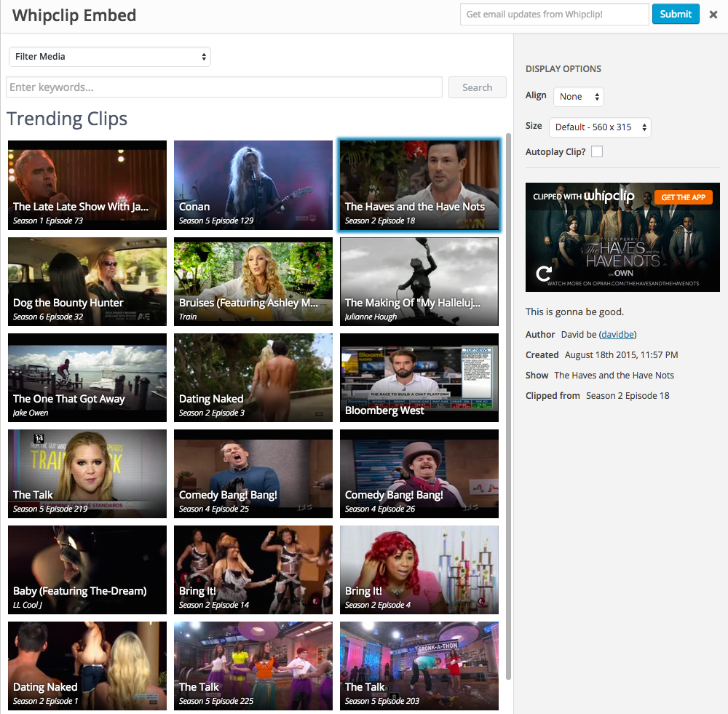
Task: Open the Filter Media dropdown
Action: [x=110, y=57]
